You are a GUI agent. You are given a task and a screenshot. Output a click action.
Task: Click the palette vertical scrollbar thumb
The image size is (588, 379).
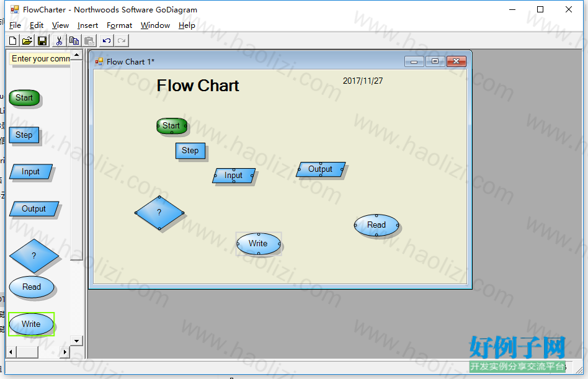coord(76,159)
